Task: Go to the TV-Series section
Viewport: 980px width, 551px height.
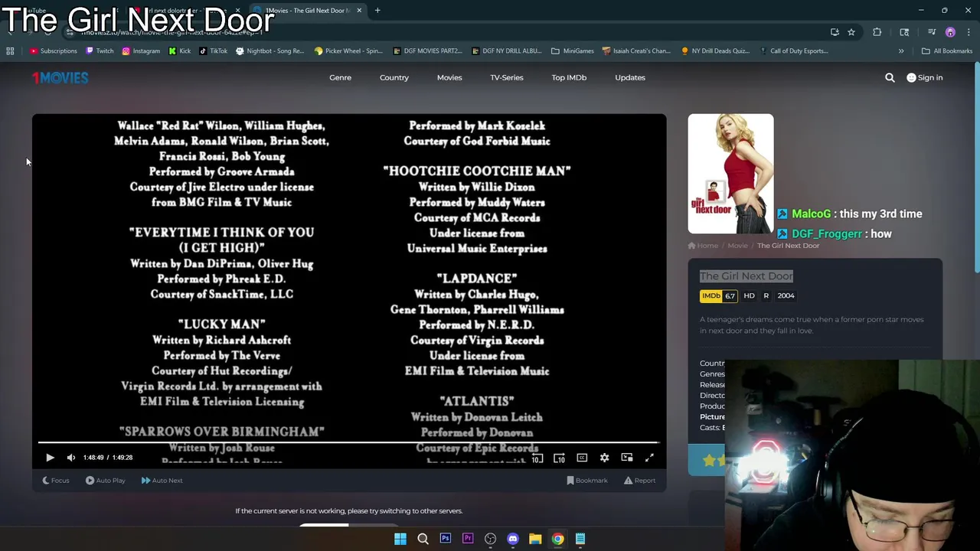Action: tap(507, 77)
